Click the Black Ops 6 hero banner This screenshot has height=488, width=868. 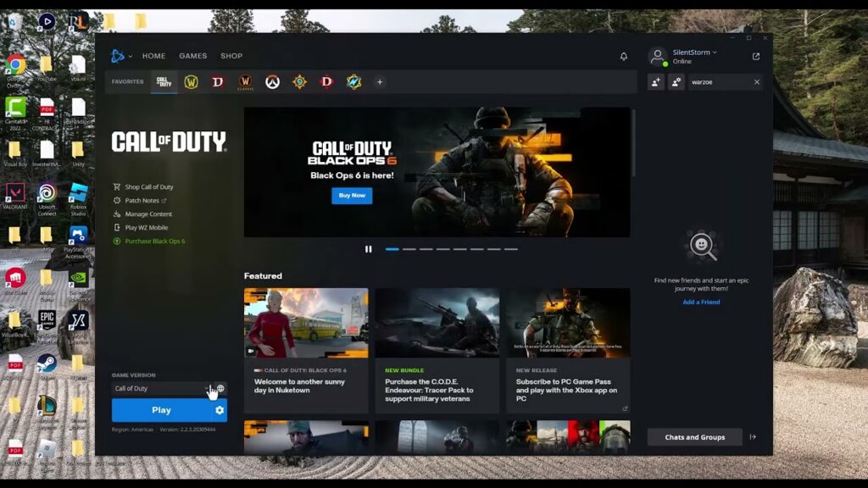pos(437,172)
